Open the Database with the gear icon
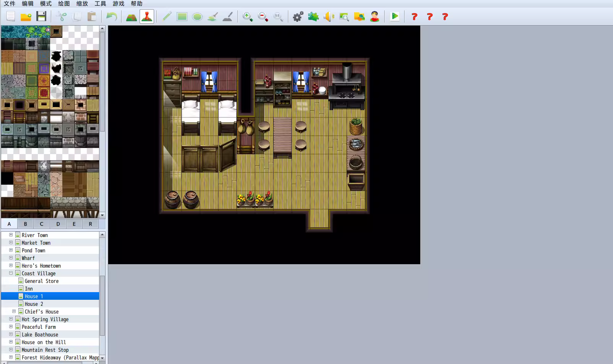 [298, 16]
